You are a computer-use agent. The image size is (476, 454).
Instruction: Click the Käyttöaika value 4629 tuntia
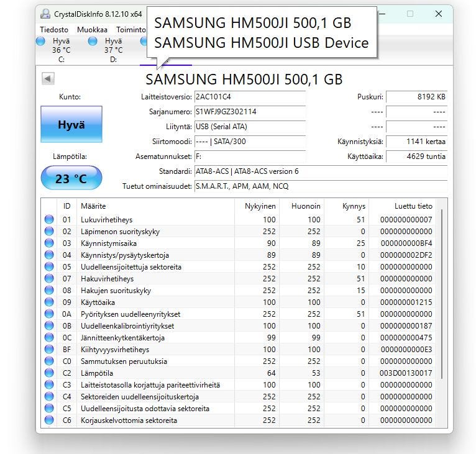pos(416,157)
